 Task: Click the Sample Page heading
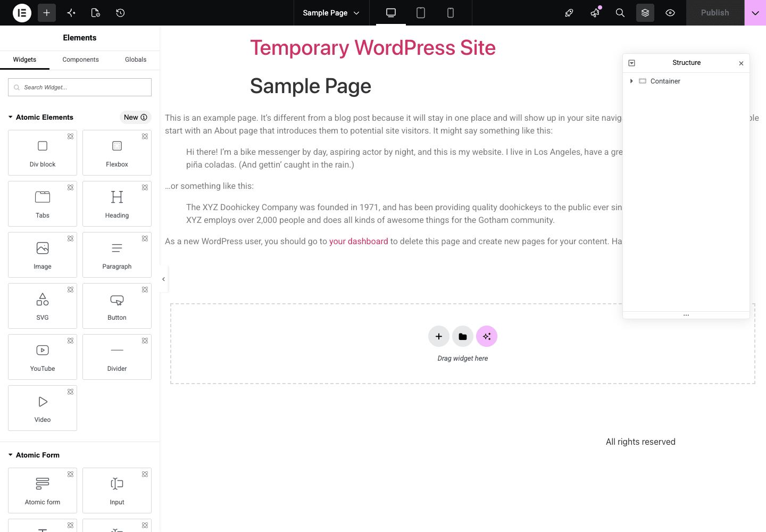coord(311,86)
